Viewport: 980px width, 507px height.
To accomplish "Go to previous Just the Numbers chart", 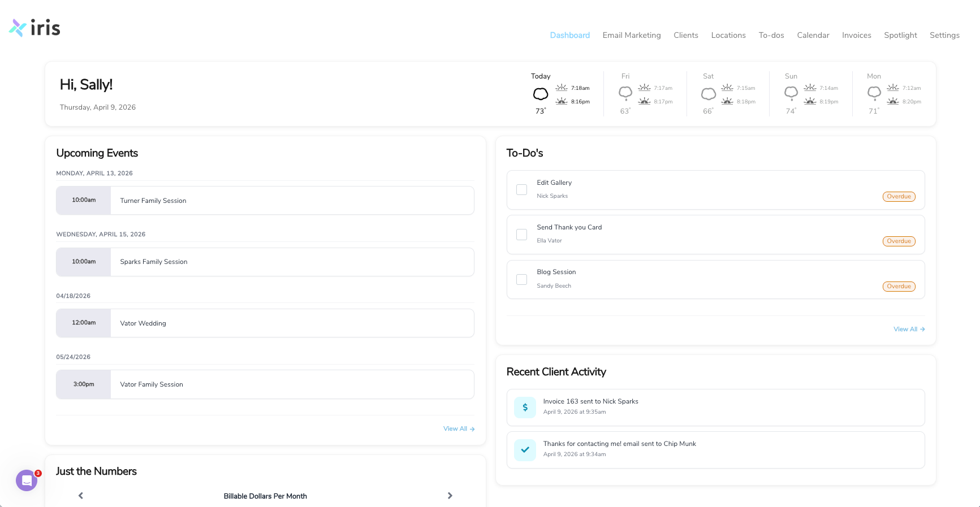I will click(81, 496).
